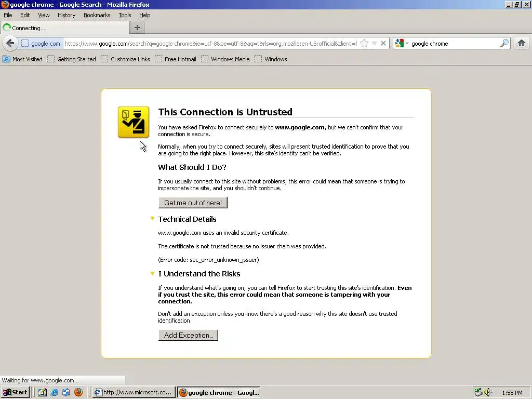Stop loading with the X in address bar
532x399 pixels.
383,44
